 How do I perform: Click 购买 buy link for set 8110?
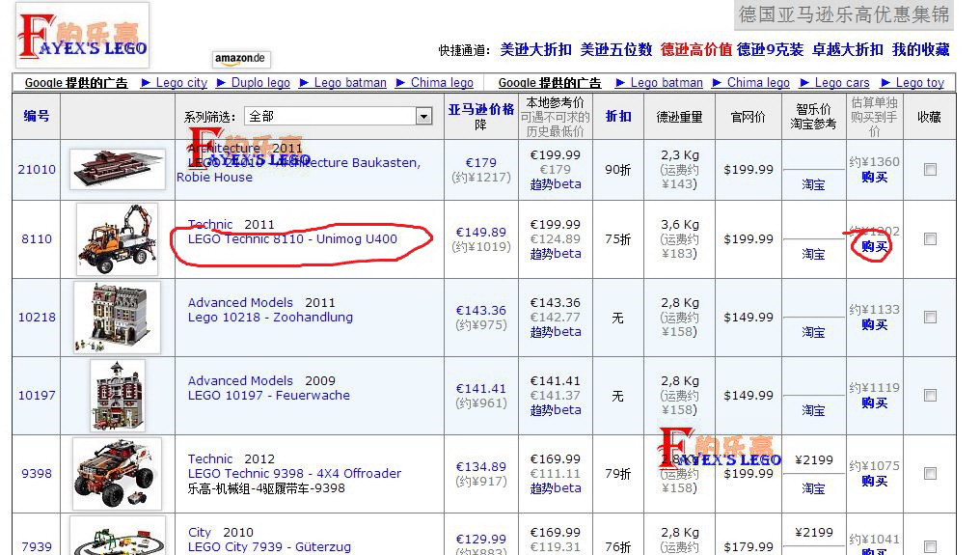(874, 246)
